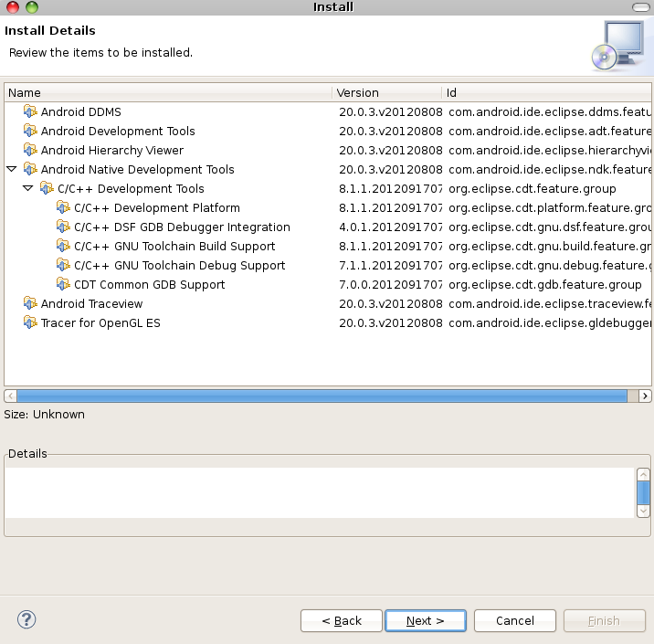The width and height of the screenshot is (654, 644).
Task: Click the com.android.ide.eclipse.ddms id cell
Action: point(550,111)
